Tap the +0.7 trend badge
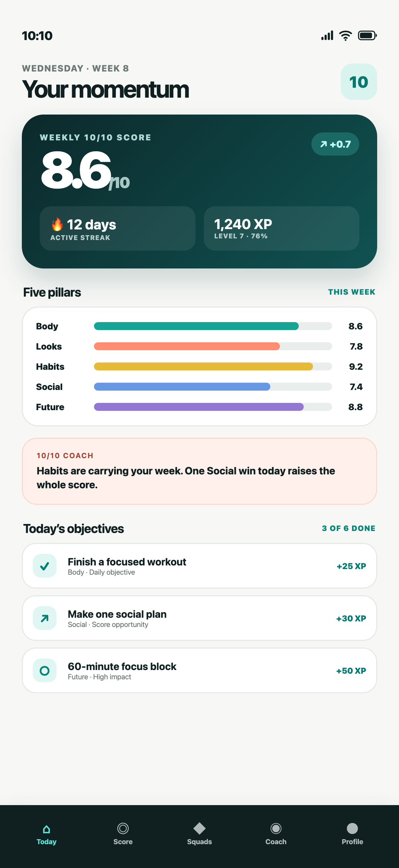This screenshot has width=399, height=868. coord(335,144)
